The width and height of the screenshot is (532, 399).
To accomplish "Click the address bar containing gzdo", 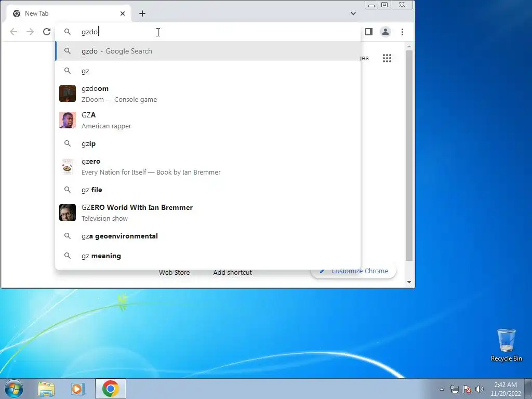I will pos(208,32).
